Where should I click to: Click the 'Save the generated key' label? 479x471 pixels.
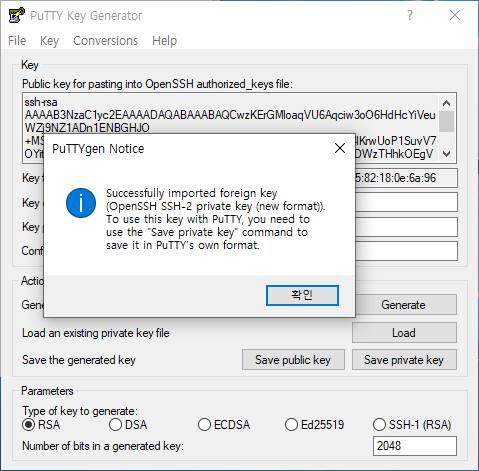tap(79, 360)
